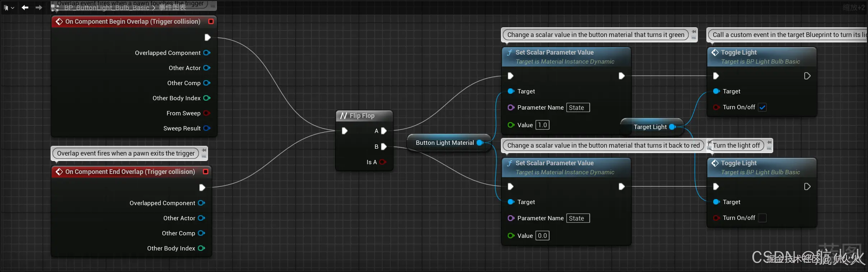Select the upper Toggle Light node header
The image size is (868, 272).
pyautogui.click(x=762, y=57)
